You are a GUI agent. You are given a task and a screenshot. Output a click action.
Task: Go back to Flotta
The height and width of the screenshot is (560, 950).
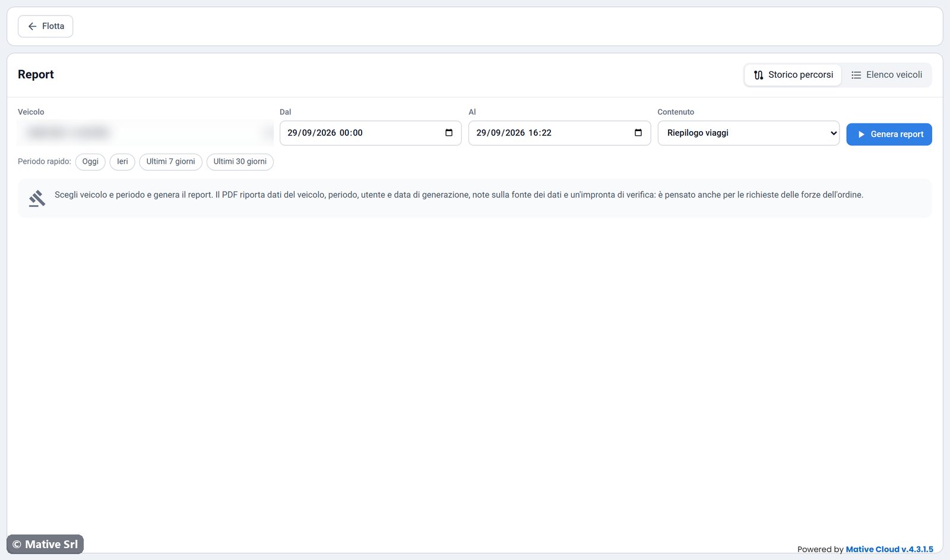click(45, 26)
